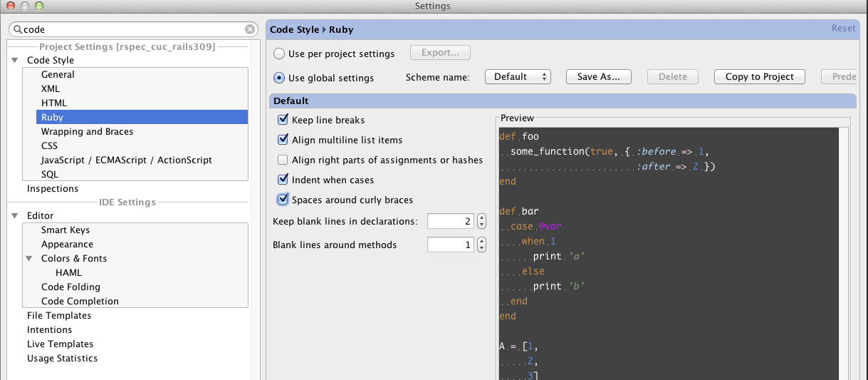Click the Save As... button
This screenshot has width=868, height=380.
tap(599, 76)
